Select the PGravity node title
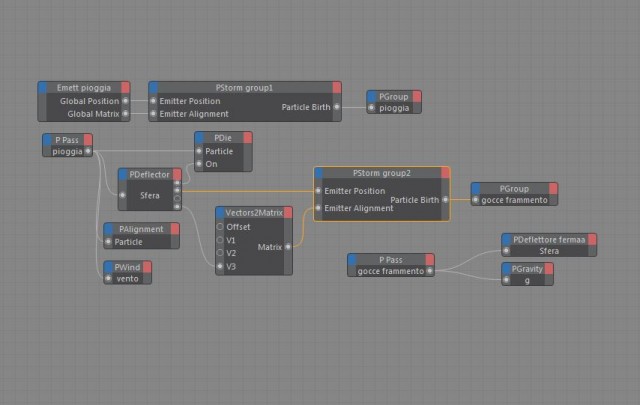The height and width of the screenshot is (405, 640). (527, 269)
